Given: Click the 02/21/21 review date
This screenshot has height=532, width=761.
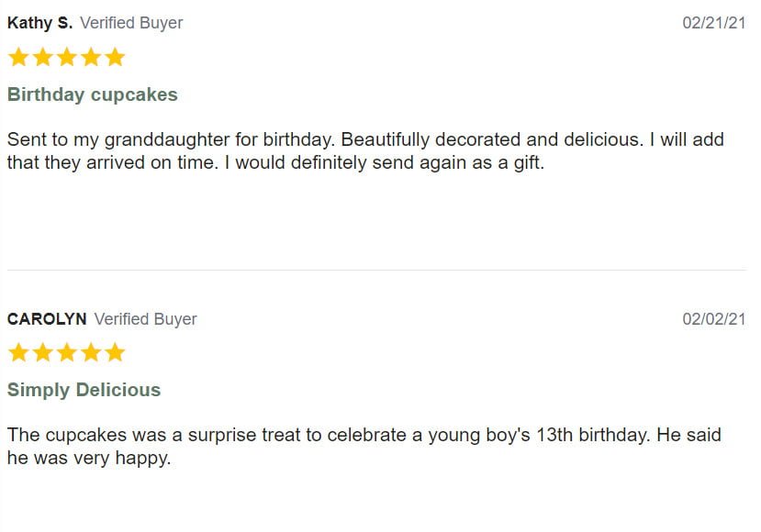Looking at the screenshot, I should (x=713, y=23).
